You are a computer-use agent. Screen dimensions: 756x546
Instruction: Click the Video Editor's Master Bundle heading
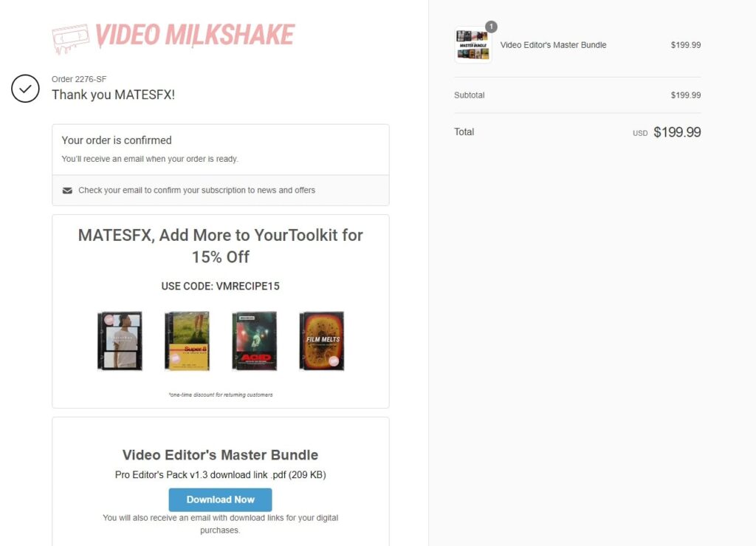coord(220,455)
